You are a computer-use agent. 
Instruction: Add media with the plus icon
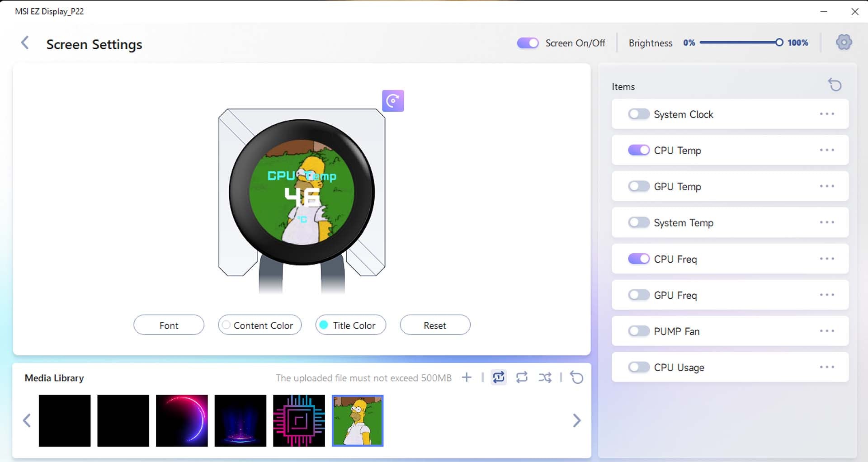click(x=467, y=377)
